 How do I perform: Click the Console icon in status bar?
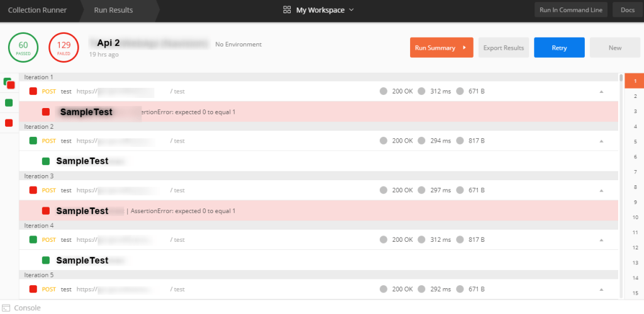(6, 308)
